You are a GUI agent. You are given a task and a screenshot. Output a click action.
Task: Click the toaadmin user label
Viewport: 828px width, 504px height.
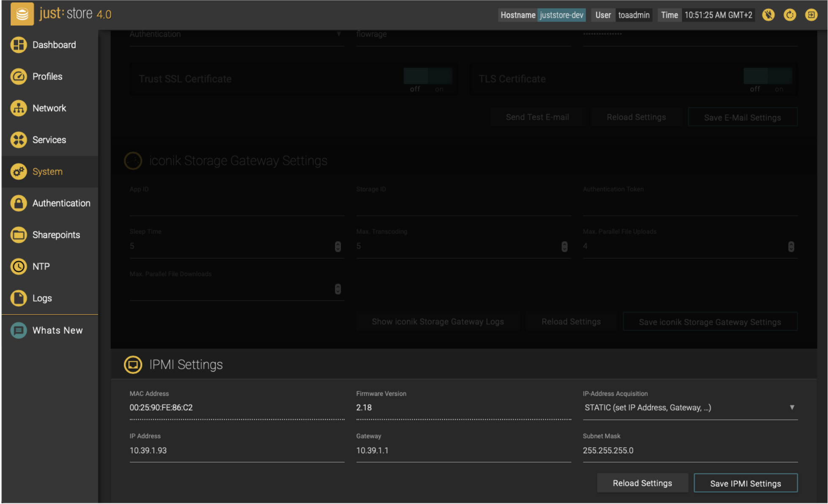[634, 15]
